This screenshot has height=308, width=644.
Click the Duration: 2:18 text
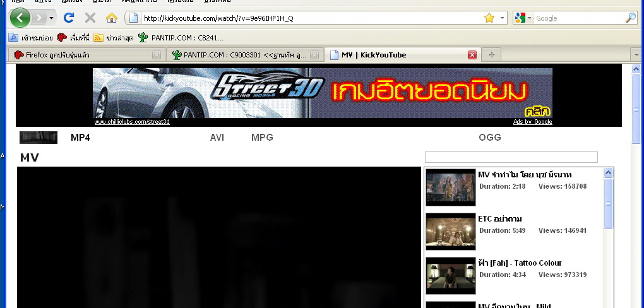coord(503,186)
